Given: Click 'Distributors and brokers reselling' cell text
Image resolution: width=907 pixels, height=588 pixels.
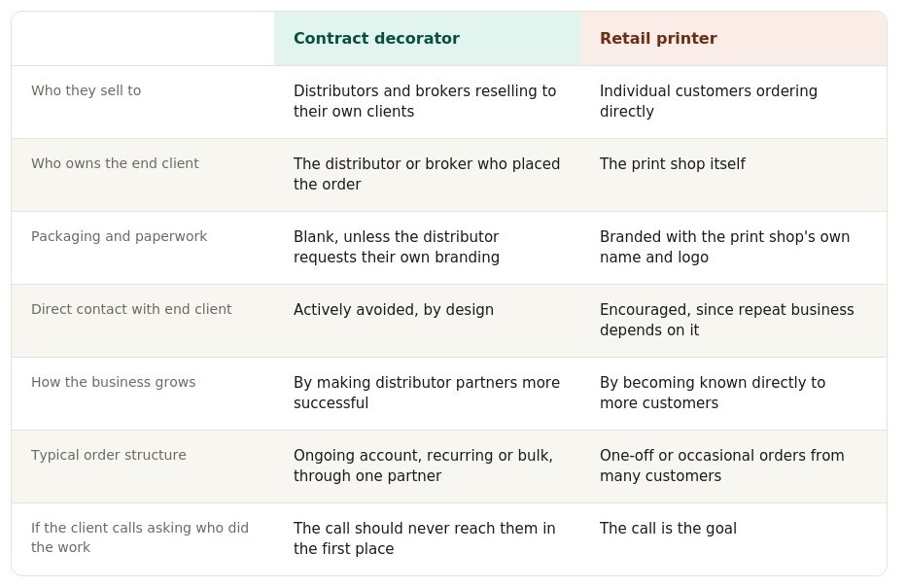Looking at the screenshot, I should (x=425, y=101).
